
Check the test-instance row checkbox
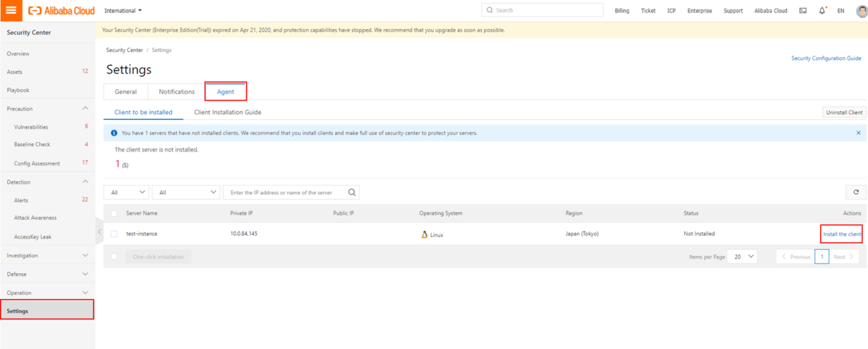(x=114, y=234)
